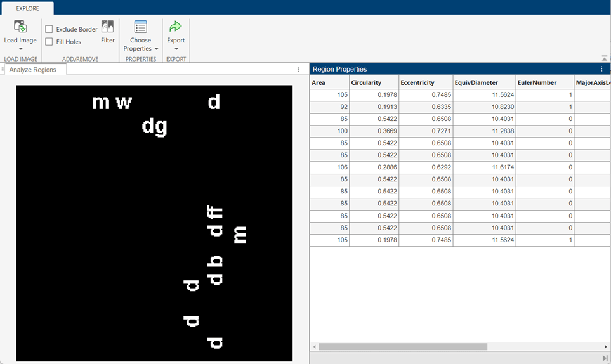
Task: Click the green Export arrow icon
Action: [176, 27]
